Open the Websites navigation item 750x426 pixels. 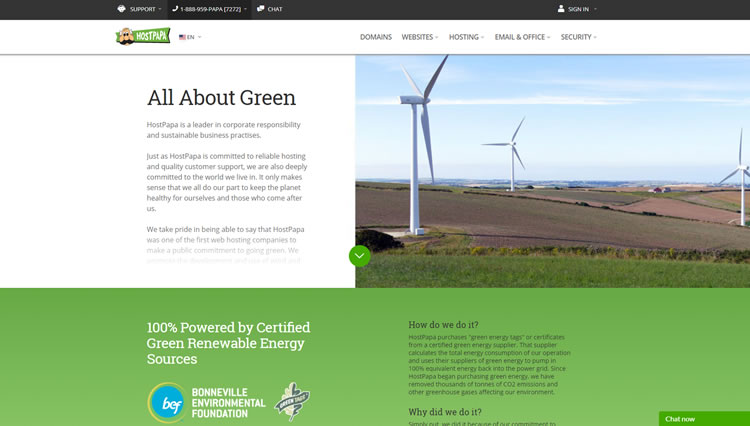pyautogui.click(x=417, y=37)
